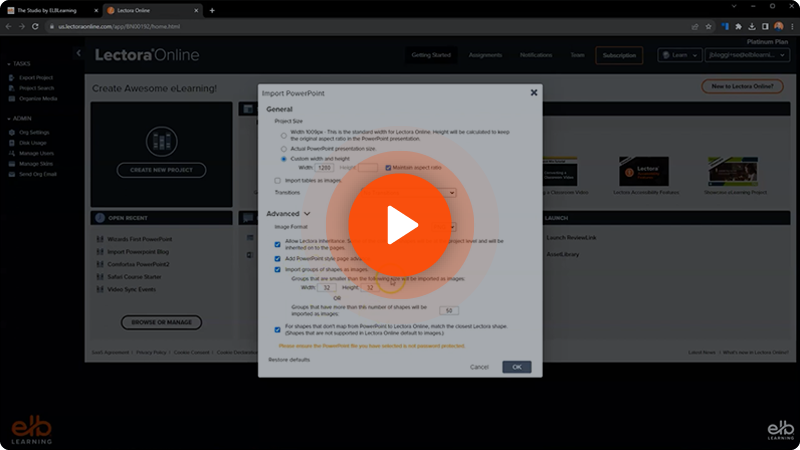Click CREATE NEW PROJECT button
Image resolution: width=800 pixels, height=450 pixels.
(x=161, y=170)
